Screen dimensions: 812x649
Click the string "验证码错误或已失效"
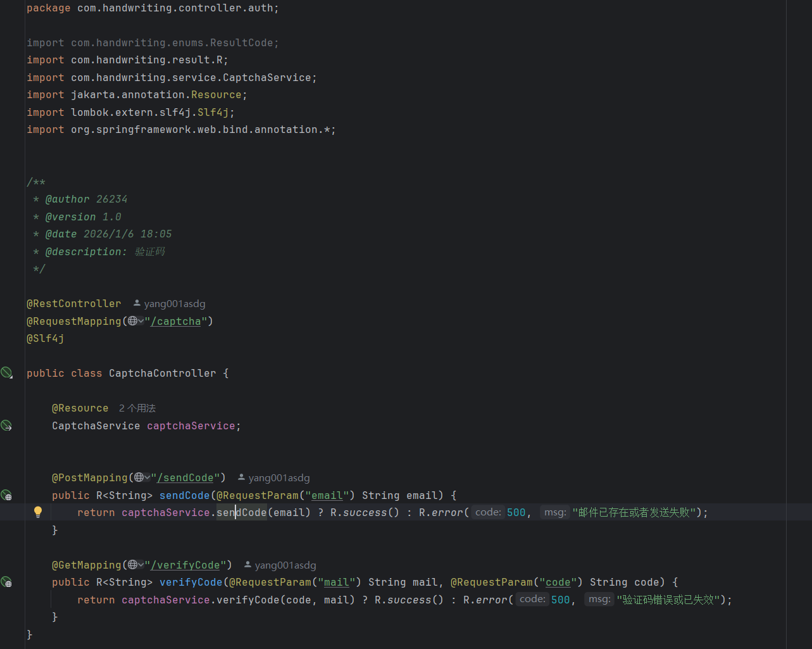coord(668,600)
